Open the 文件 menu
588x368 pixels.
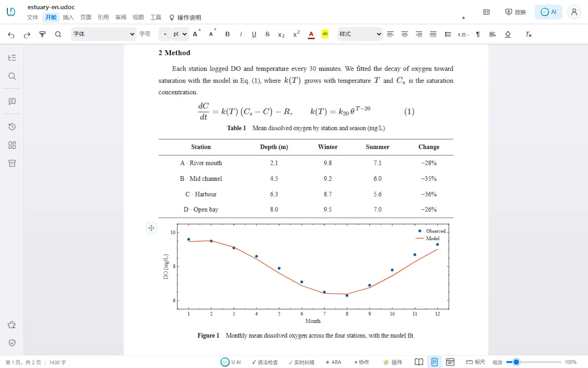[x=33, y=17]
